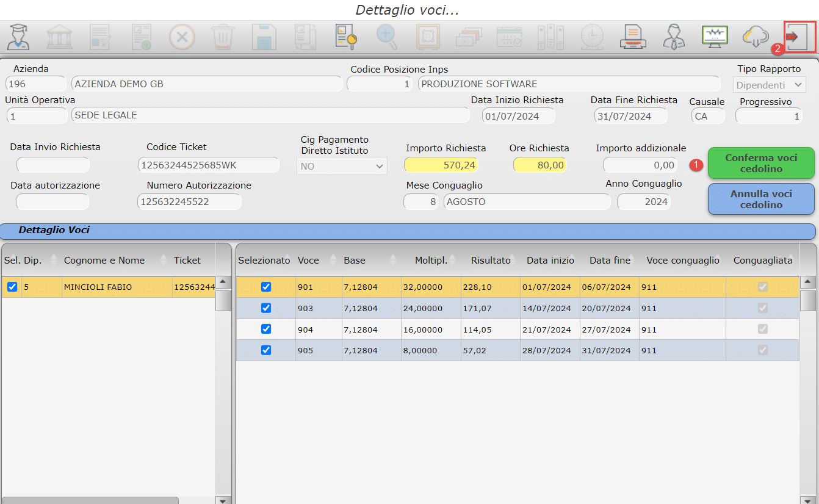Click Conguagliata checkbox in row 905
The width and height of the screenshot is (819, 504).
coord(762,350)
